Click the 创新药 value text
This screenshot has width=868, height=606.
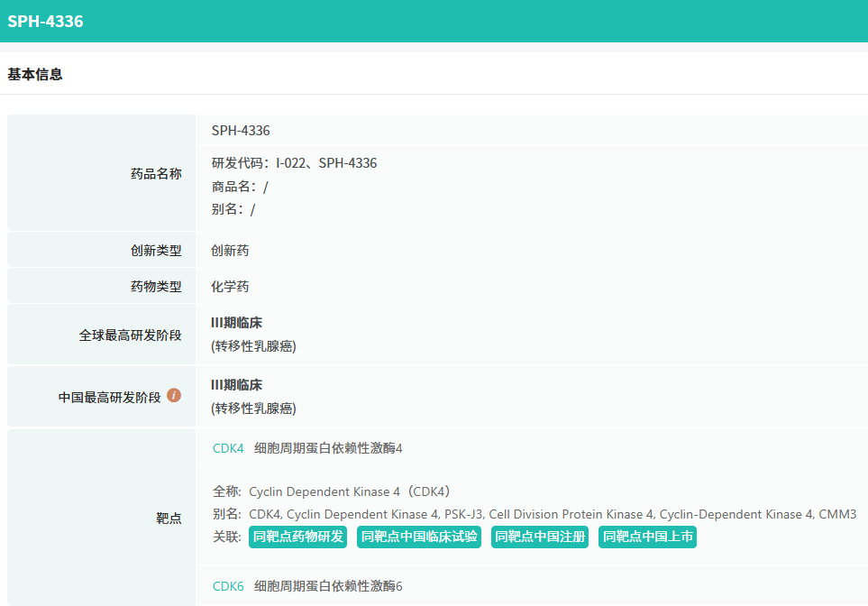(230, 251)
